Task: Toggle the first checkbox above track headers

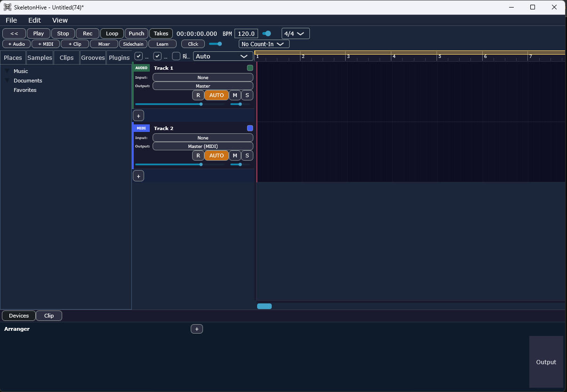Action: click(138, 56)
